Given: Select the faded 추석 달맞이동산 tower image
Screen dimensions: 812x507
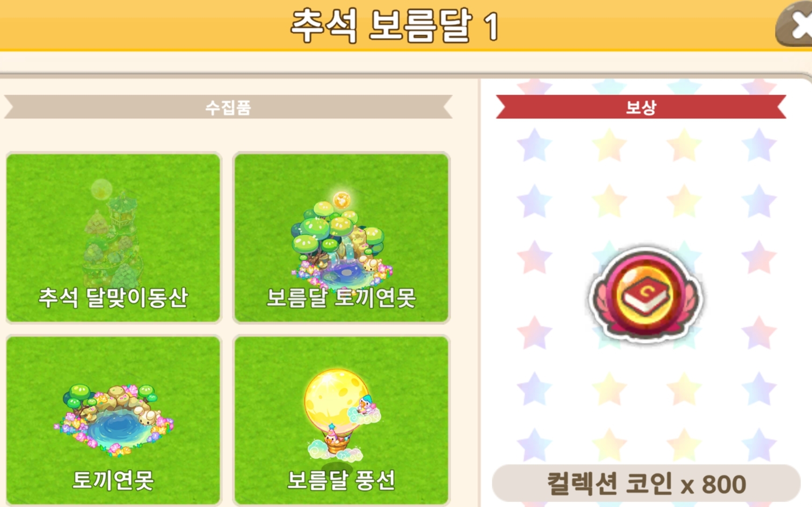Looking at the screenshot, I should coord(112,233).
